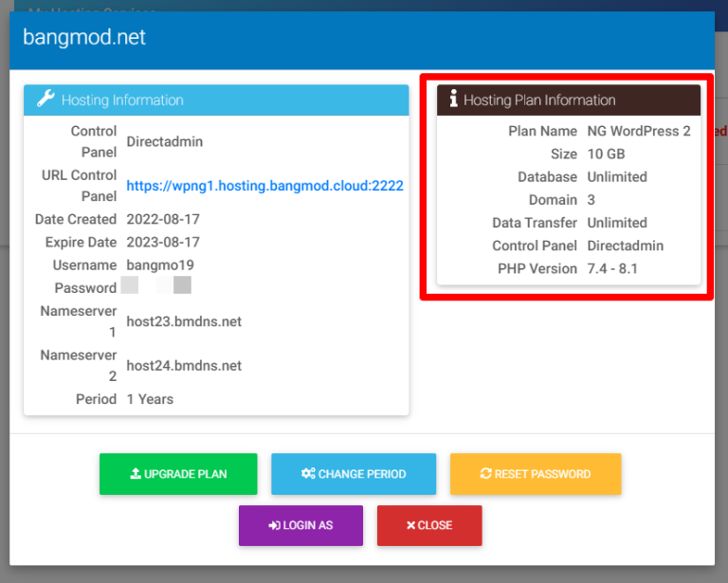
Task: Select the PHP Version value 7.4 - 8.1
Action: point(612,269)
